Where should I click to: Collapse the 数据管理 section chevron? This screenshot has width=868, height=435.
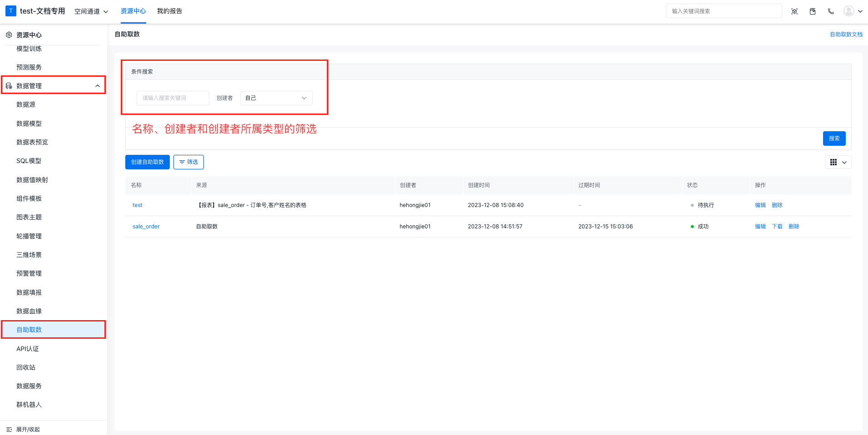(x=98, y=86)
